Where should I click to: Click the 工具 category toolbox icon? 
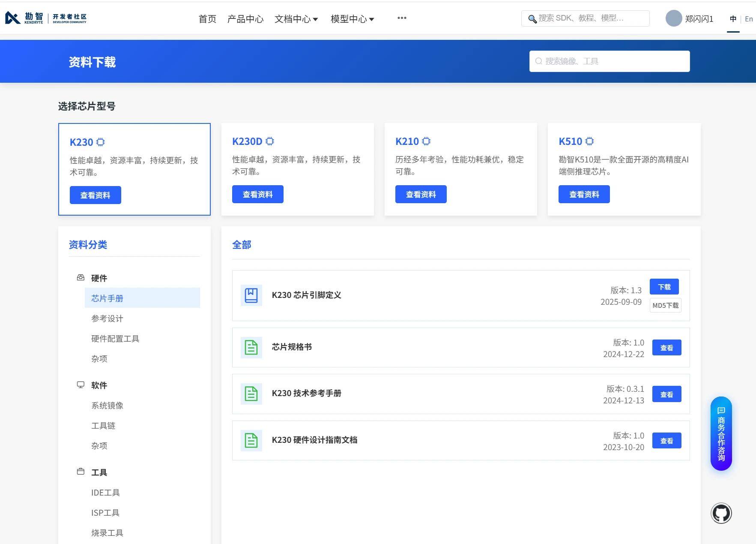tap(81, 472)
